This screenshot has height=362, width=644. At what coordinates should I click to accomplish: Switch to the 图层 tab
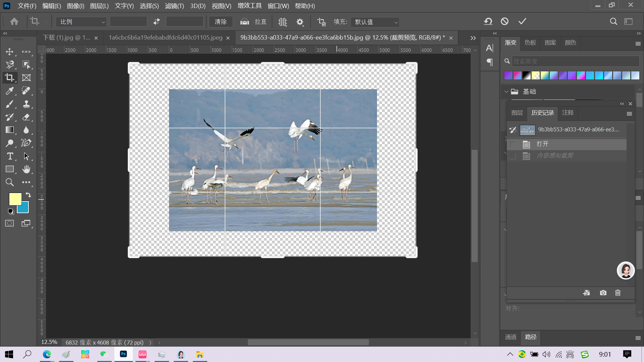tap(517, 113)
